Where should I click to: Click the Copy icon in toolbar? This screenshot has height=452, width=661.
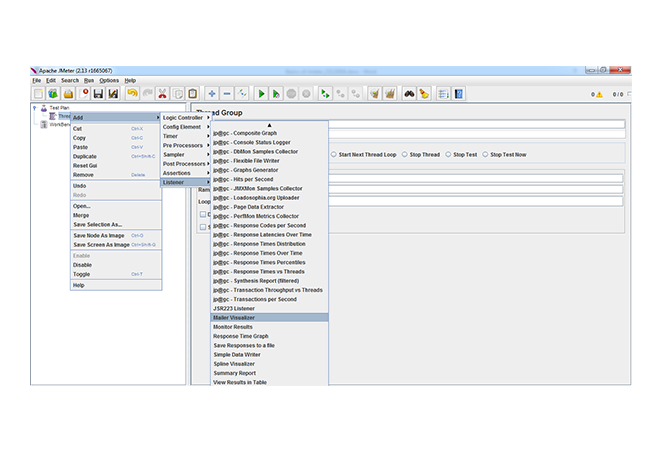coord(178,94)
